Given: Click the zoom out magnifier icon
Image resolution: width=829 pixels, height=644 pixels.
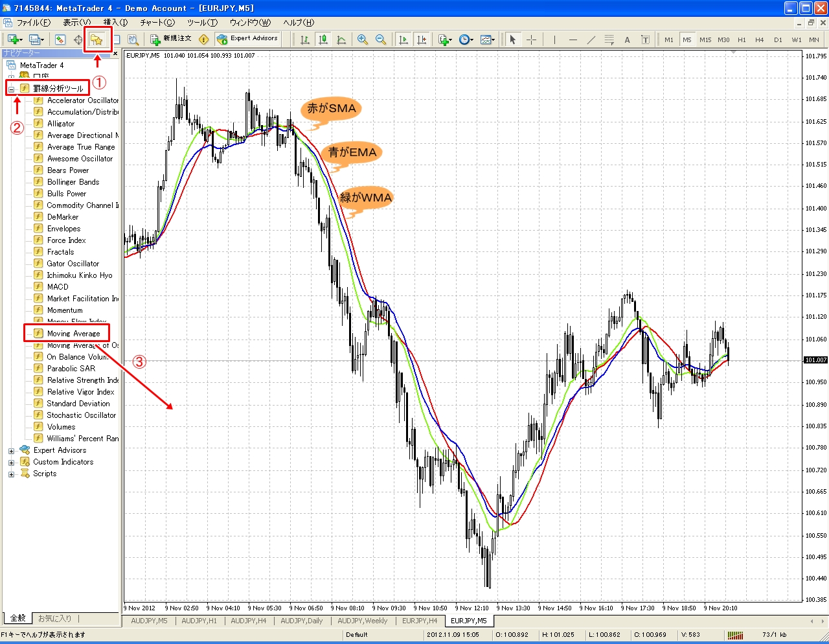Looking at the screenshot, I should pos(381,40).
